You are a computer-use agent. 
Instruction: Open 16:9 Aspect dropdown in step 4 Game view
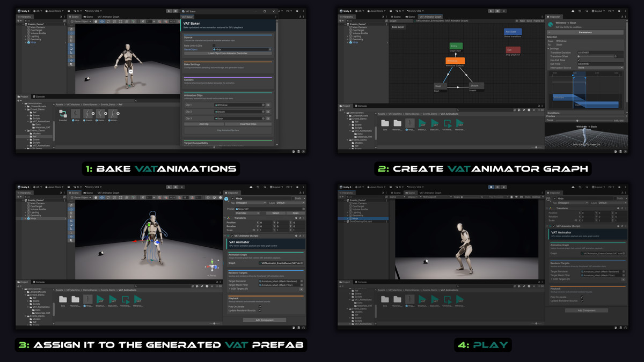tap(437, 197)
